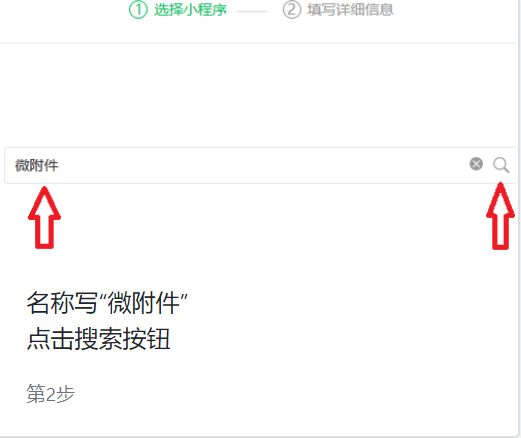
Task: Click the 第2步 caption
Action: pyautogui.click(x=51, y=394)
